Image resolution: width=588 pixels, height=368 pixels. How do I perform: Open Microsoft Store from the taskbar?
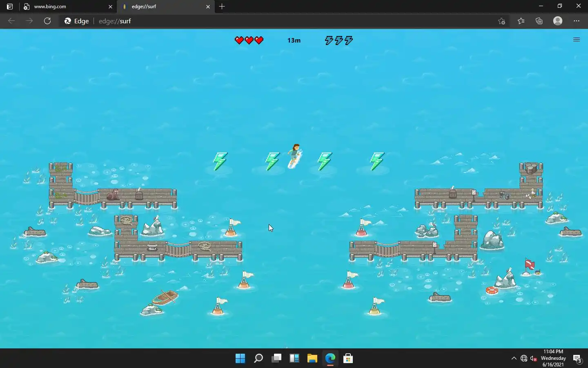click(x=348, y=359)
